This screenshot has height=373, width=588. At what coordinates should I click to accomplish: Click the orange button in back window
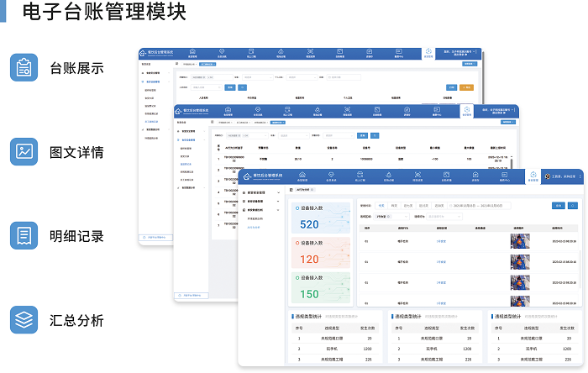pyautogui.click(x=467, y=87)
